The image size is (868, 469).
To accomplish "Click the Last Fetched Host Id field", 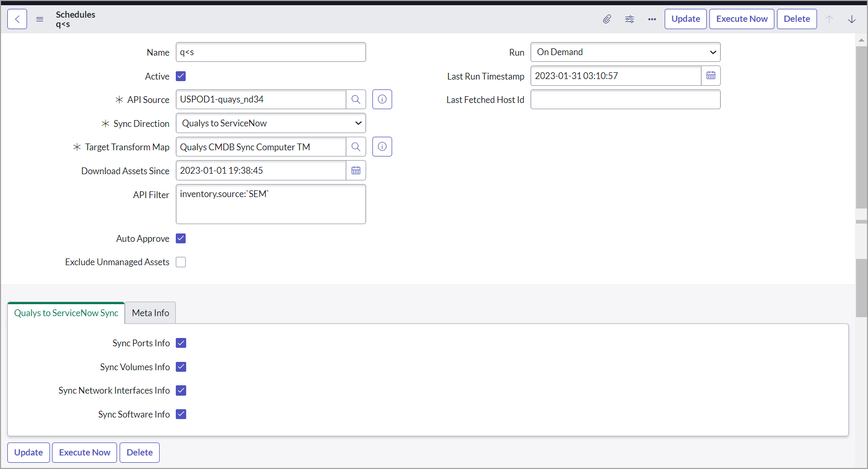I will point(626,99).
